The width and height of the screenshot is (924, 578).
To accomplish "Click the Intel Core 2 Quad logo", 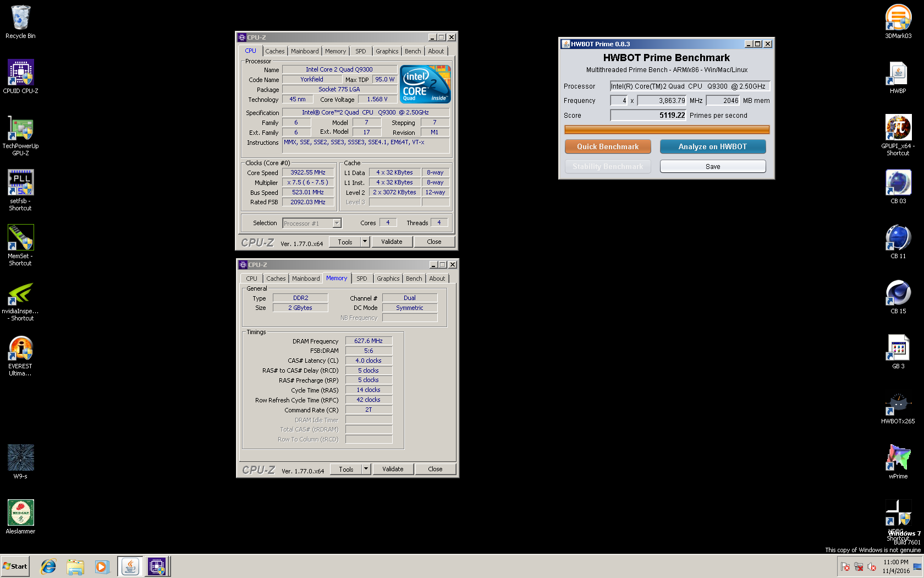I will point(426,84).
